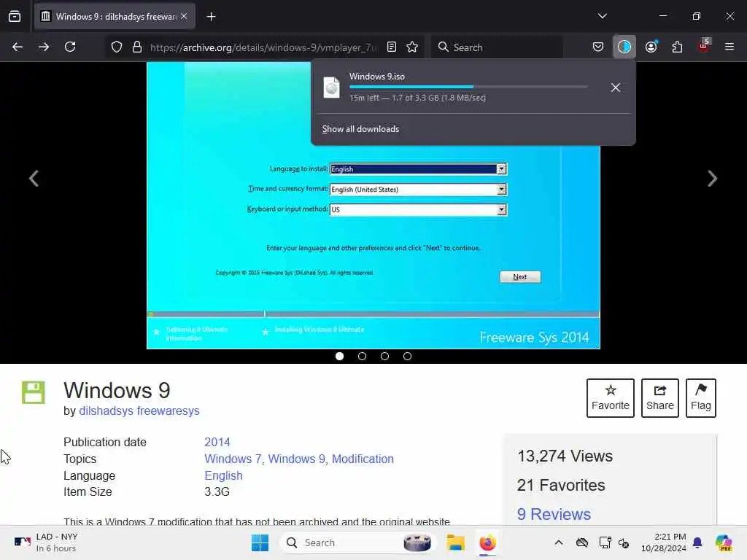
Task: Click the taskbar Search box
Action: pyautogui.click(x=358, y=542)
